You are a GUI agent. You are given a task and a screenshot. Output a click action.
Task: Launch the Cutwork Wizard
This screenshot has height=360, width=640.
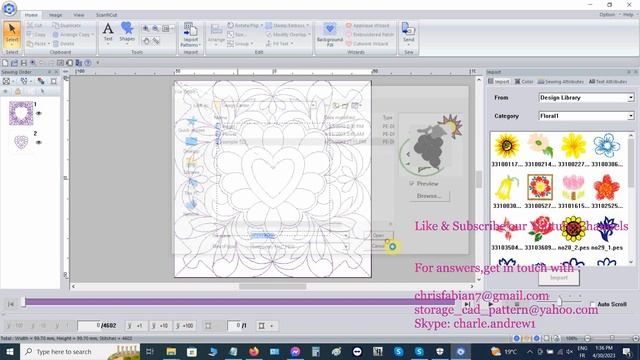tap(367, 44)
